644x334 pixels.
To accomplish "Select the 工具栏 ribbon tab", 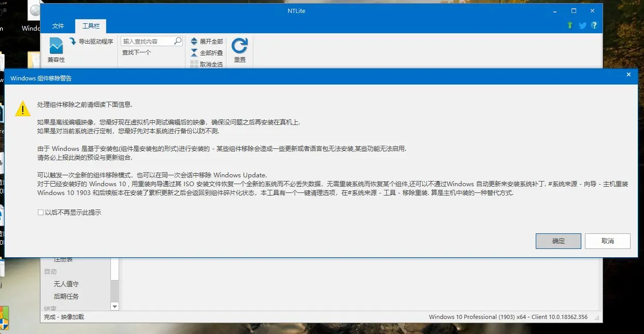I will coord(91,26).
